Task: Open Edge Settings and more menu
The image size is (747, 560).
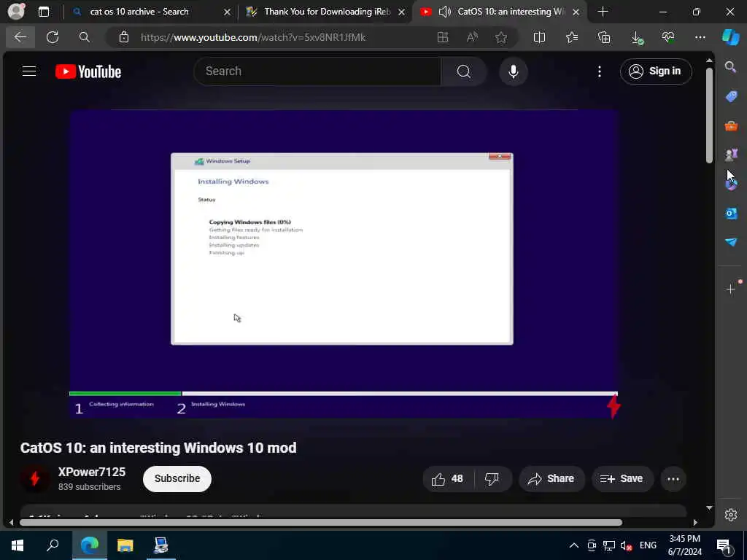Action: point(700,37)
